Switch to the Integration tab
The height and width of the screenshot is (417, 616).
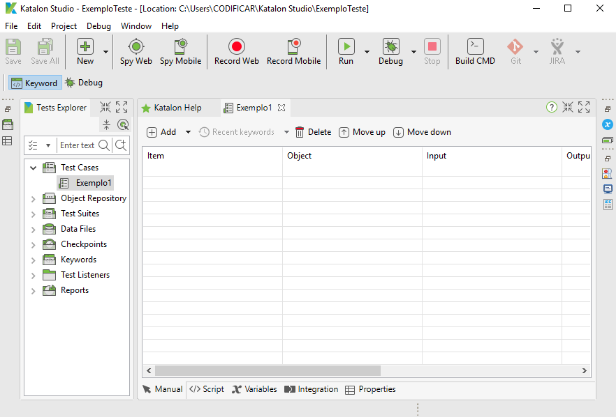click(x=311, y=389)
